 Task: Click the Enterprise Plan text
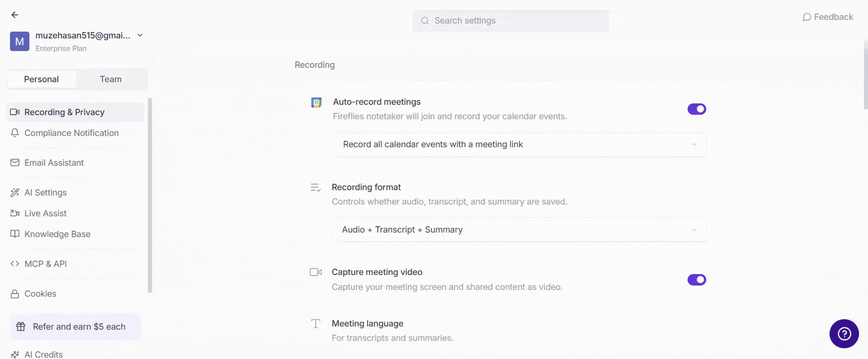(x=61, y=48)
